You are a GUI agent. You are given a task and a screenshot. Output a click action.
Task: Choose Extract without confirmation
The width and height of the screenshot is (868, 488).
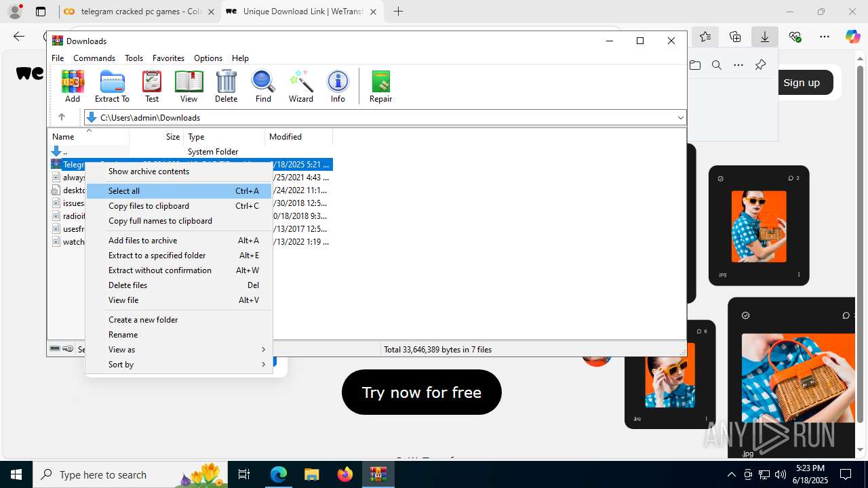[179, 270]
